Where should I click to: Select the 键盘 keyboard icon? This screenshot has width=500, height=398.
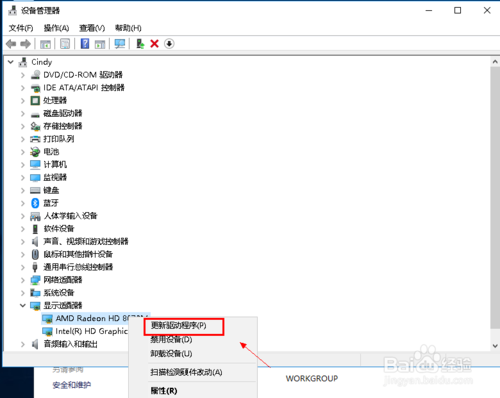click(x=35, y=190)
